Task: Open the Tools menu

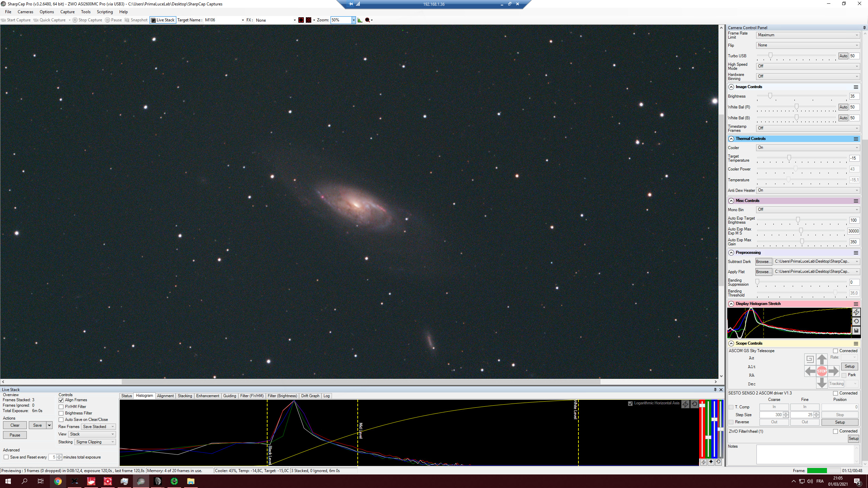Action: coord(86,12)
